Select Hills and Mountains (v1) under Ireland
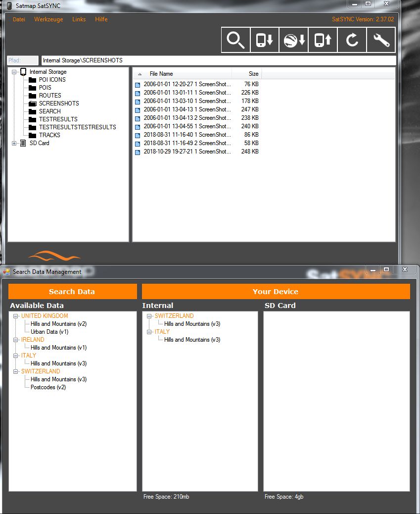 [x=59, y=348]
